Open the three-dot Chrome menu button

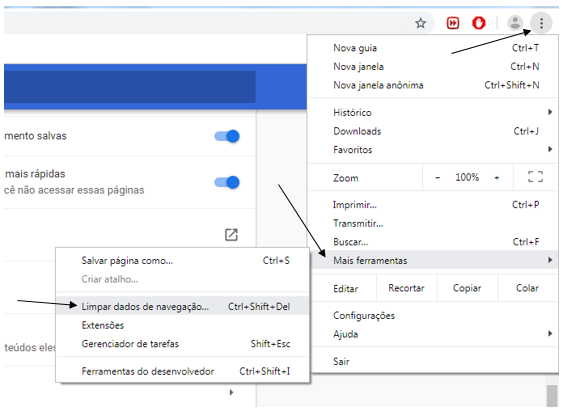pos(541,23)
